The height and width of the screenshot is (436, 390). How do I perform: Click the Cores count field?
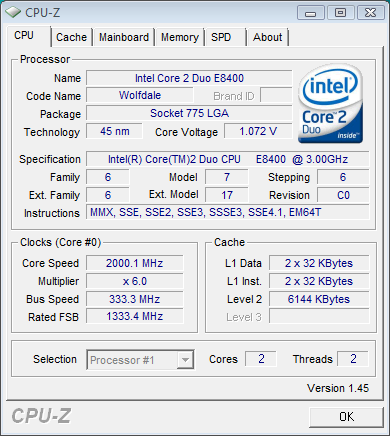coord(261,359)
